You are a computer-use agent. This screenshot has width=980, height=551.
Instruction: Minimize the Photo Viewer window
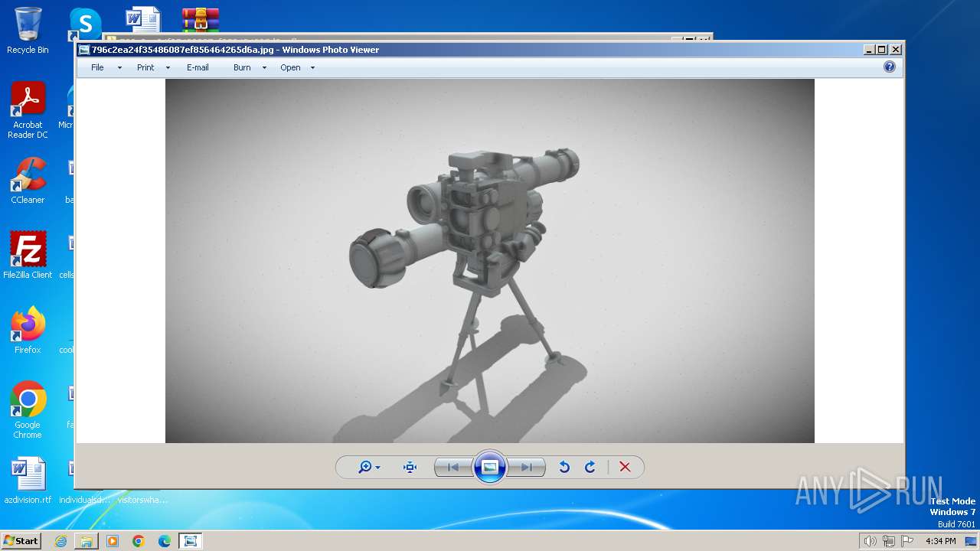click(869, 50)
